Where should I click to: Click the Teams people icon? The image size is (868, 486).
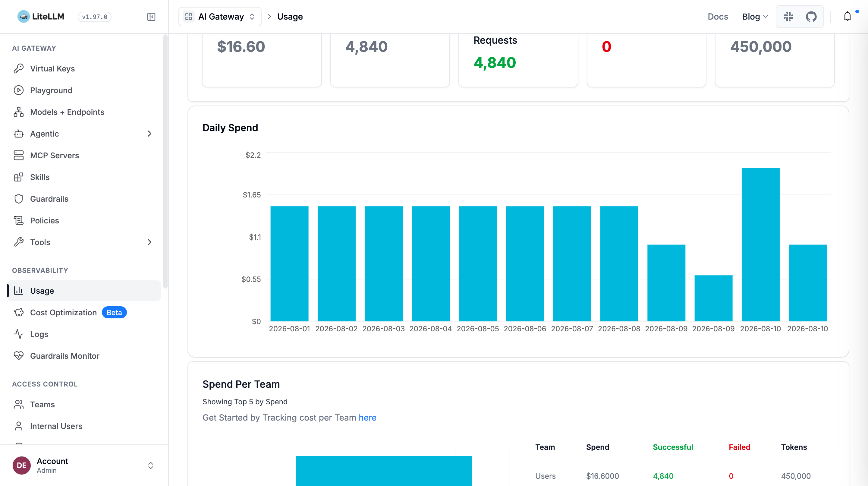tap(19, 404)
